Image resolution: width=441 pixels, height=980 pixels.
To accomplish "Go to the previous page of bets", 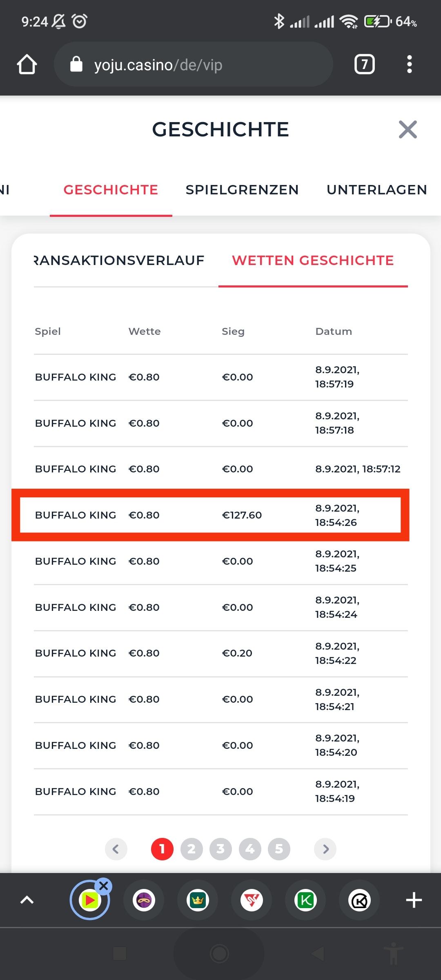I will pos(116,849).
